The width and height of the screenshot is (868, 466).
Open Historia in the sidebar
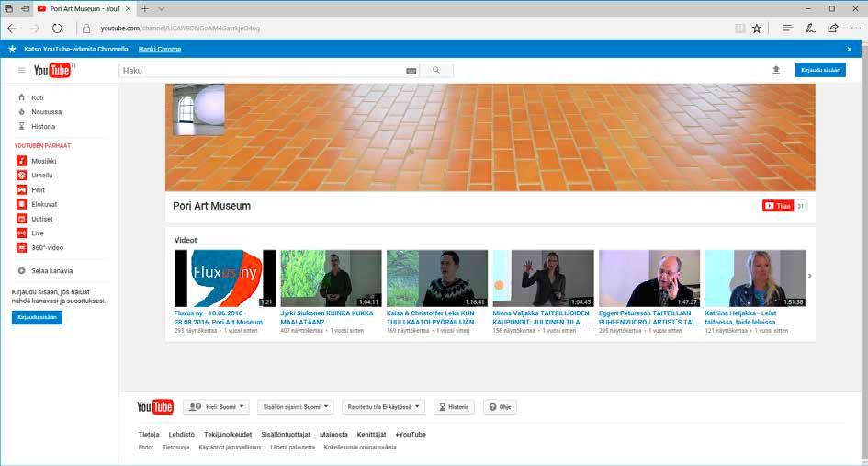[43, 126]
